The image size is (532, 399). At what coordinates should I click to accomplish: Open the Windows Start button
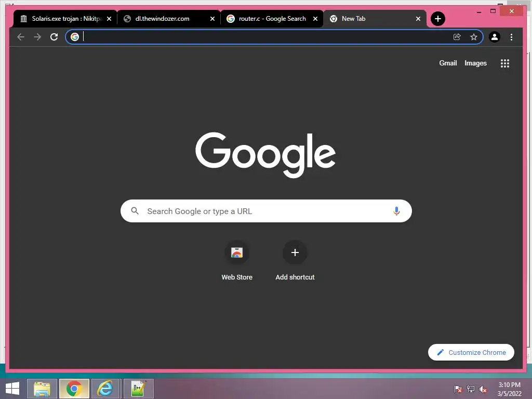12,389
